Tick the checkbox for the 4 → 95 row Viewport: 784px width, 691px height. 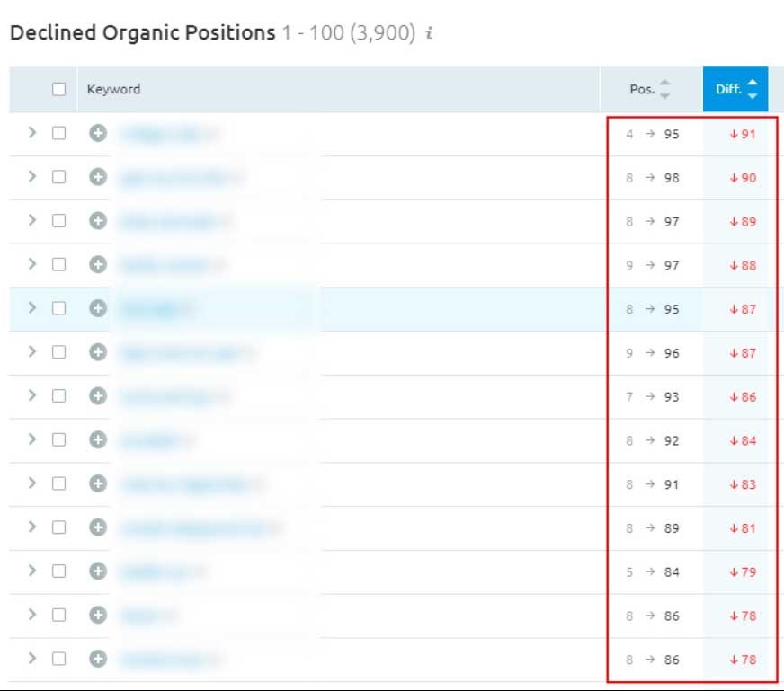click(x=59, y=133)
